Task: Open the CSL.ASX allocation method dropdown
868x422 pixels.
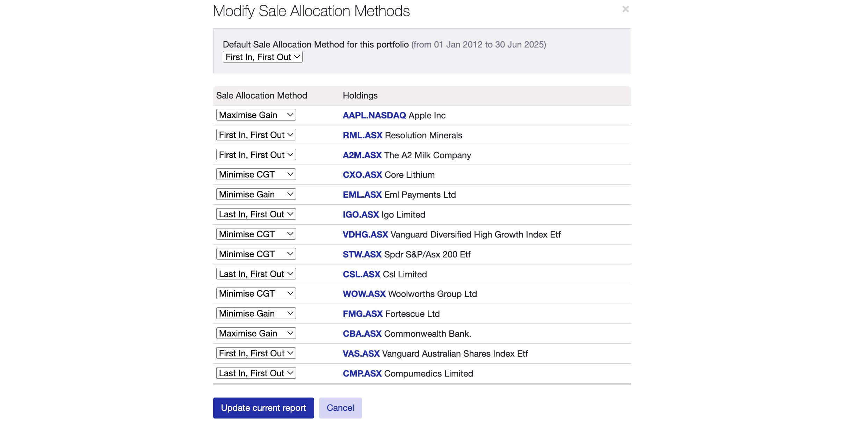Action: [x=256, y=274]
